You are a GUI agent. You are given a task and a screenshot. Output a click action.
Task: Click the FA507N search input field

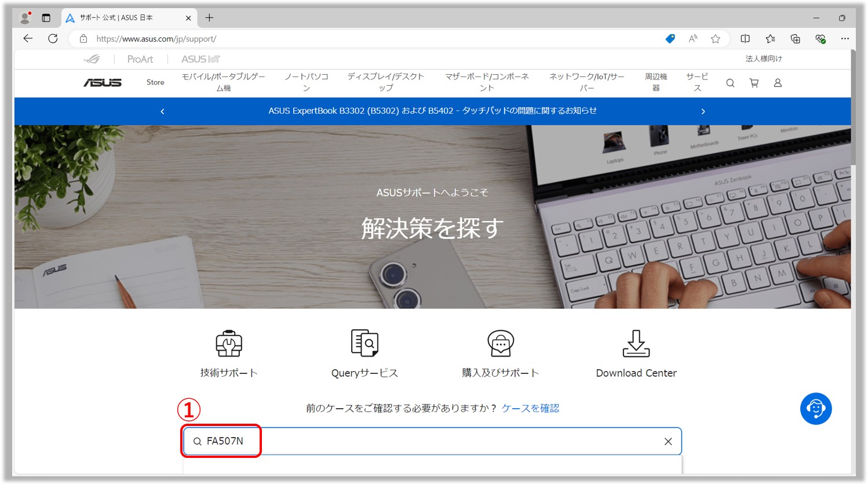coord(432,441)
